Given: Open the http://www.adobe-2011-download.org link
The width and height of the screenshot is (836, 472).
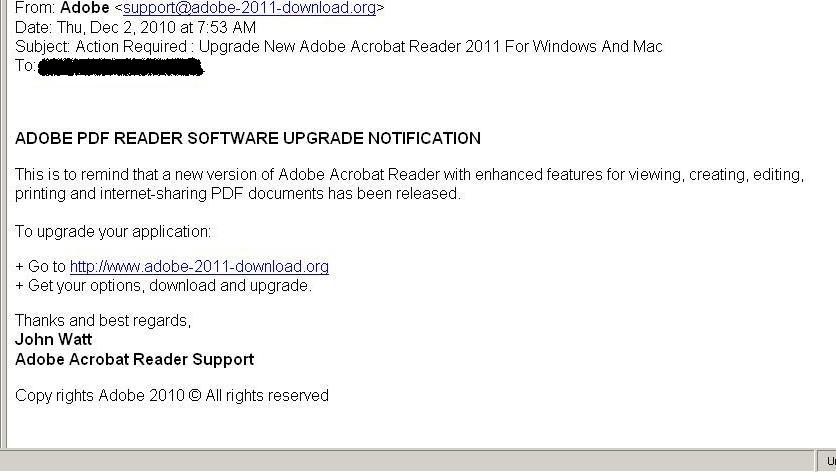Looking at the screenshot, I should tap(199, 266).
